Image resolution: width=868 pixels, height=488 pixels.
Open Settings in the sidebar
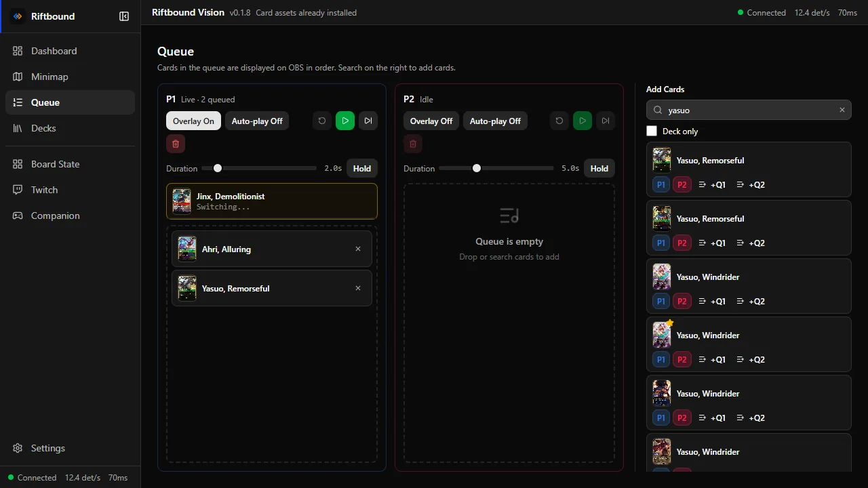tap(70, 448)
